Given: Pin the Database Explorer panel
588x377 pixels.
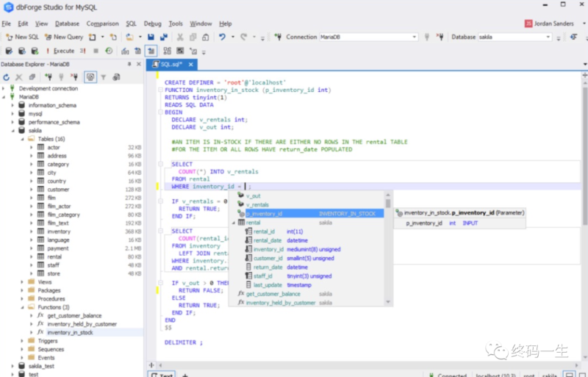Looking at the screenshot, I should coord(130,64).
